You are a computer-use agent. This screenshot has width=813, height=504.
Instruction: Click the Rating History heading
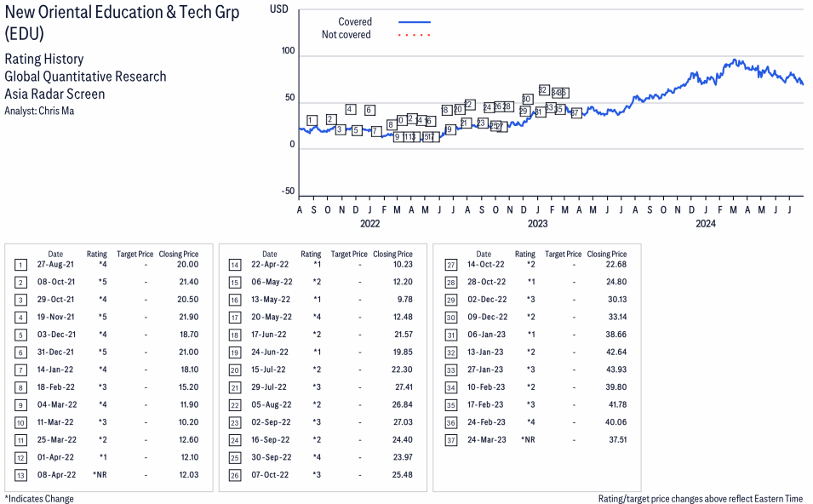[43, 59]
